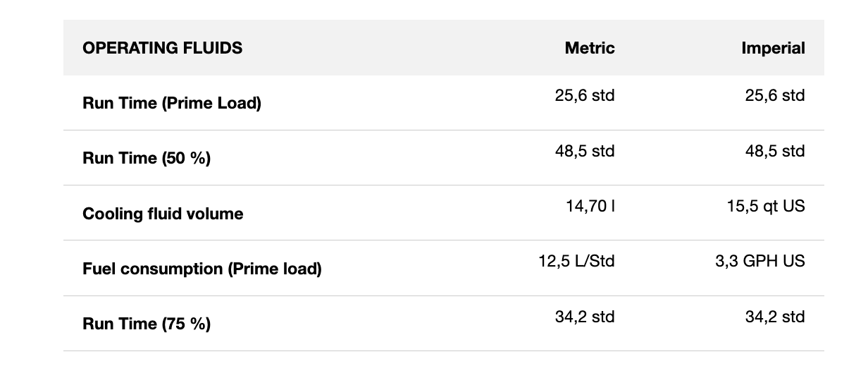Viewport: 868px width, 378px height.
Task: Select the Cooling fluid volume row label
Action: 162,214
